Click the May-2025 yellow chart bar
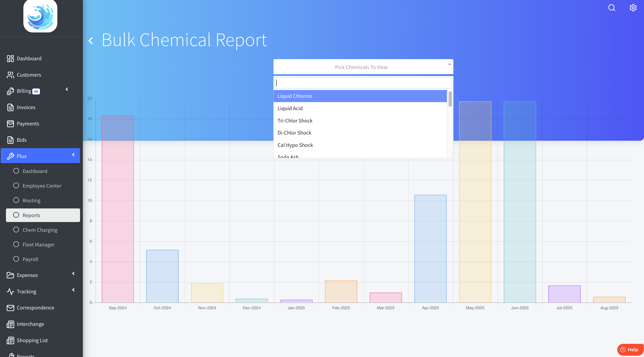Screen dimensions: 644x357 point(475,212)
